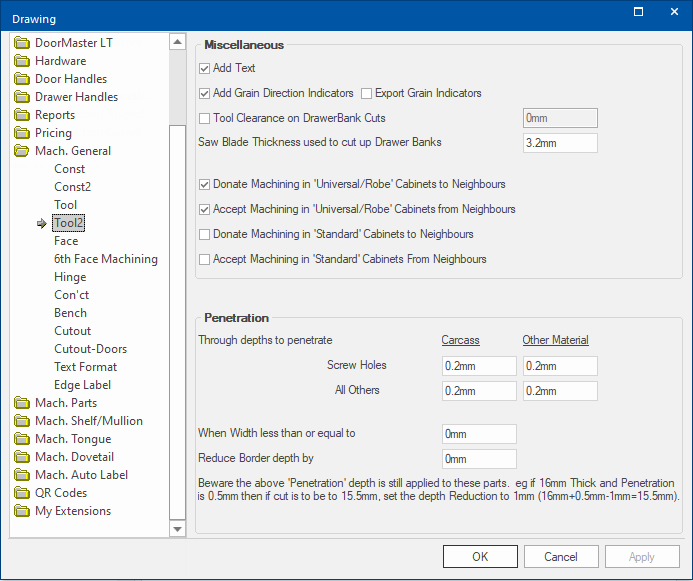
Task: Click the Reports folder icon
Action: tap(22, 115)
